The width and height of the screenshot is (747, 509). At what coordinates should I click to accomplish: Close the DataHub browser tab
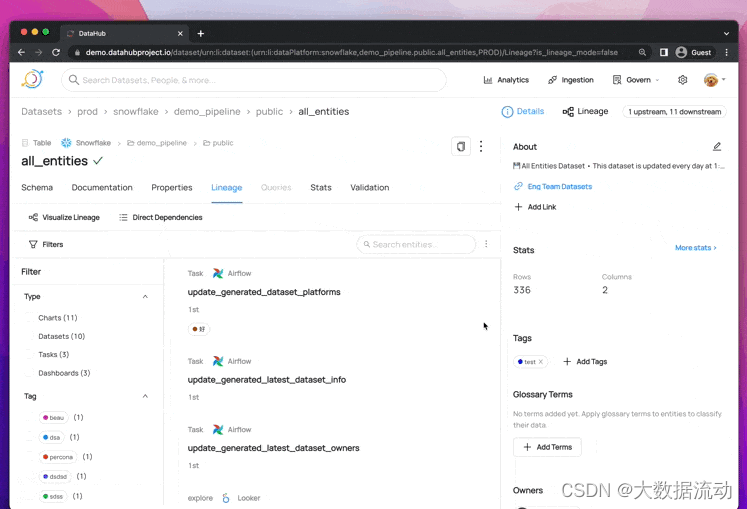click(180, 33)
